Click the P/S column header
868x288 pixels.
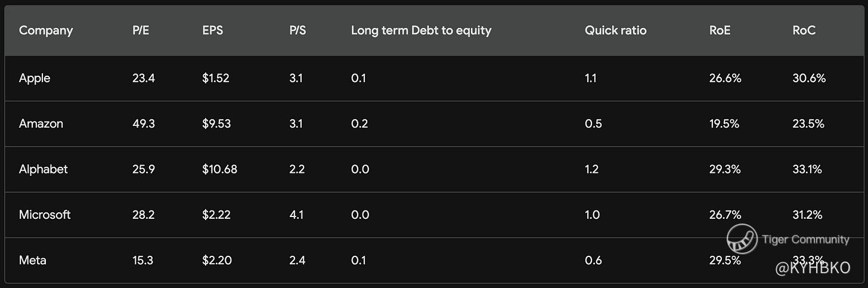pyautogui.click(x=297, y=30)
